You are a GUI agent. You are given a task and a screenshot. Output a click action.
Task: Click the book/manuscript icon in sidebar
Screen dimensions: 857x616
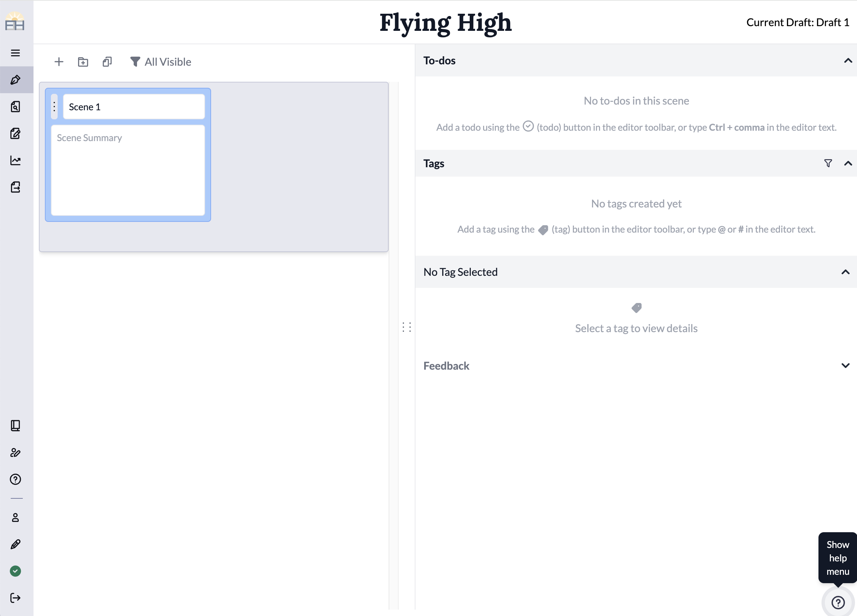[15, 426]
